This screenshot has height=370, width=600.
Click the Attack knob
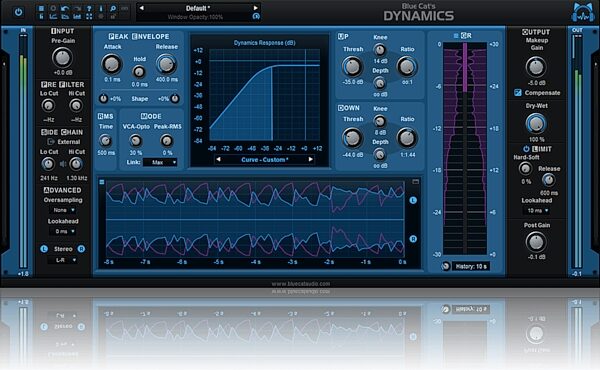coord(112,64)
